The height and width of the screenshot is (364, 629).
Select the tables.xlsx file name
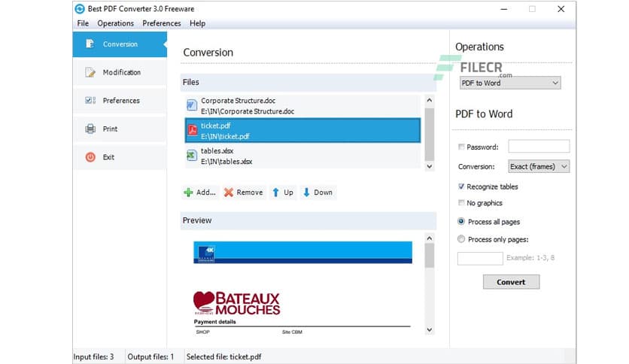(217, 150)
